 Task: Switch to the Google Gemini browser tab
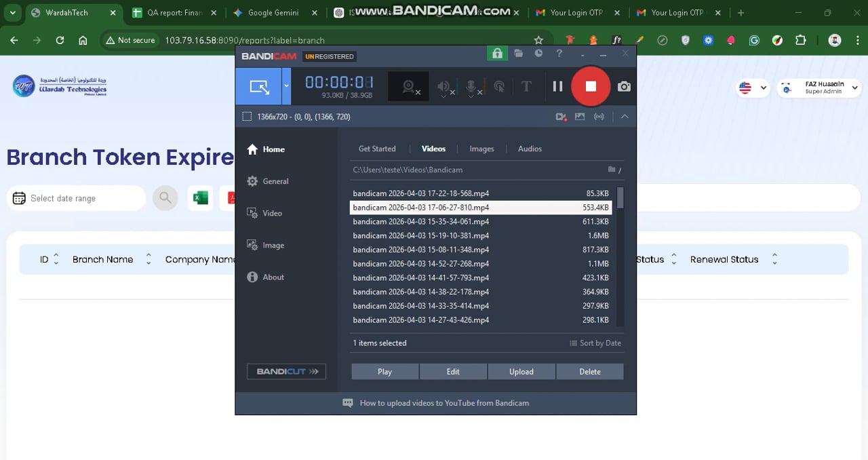274,13
